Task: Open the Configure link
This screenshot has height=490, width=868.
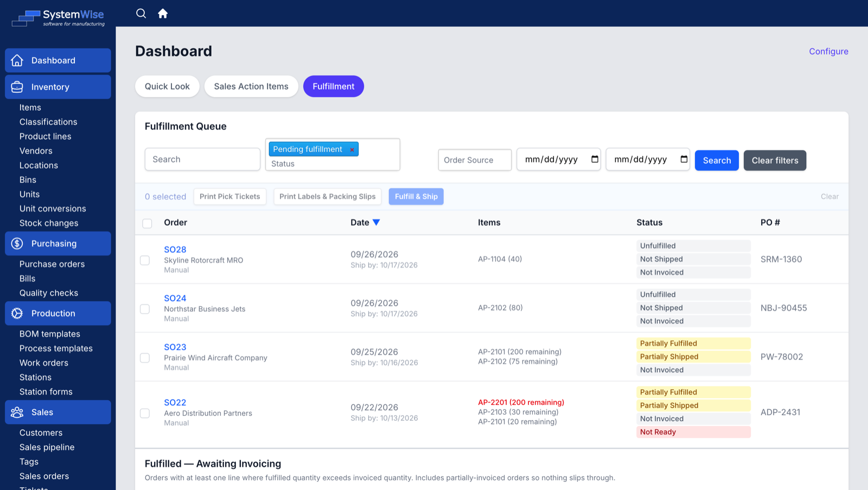Action: point(828,52)
